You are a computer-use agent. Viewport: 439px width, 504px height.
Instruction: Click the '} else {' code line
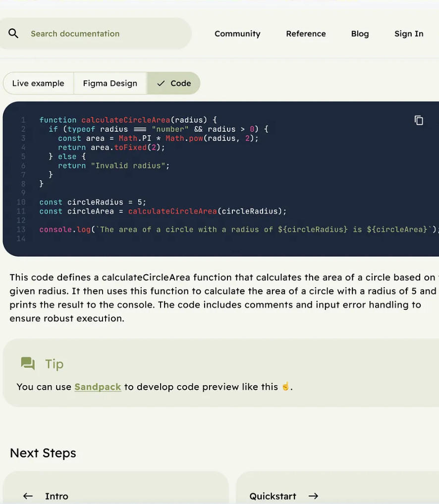[67, 156]
